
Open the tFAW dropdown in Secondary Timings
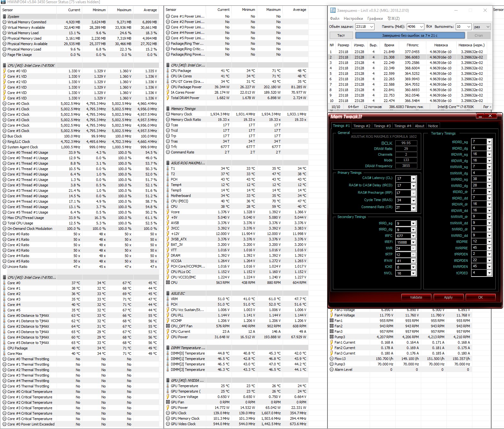pos(413,261)
